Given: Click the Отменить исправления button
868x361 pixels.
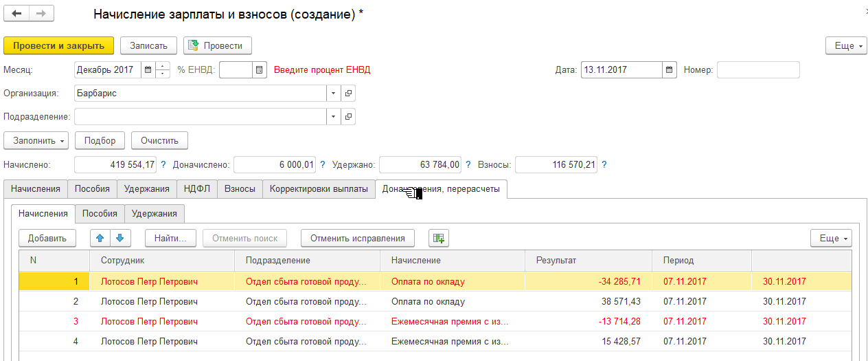Looking at the screenshot, I should 357,238.
